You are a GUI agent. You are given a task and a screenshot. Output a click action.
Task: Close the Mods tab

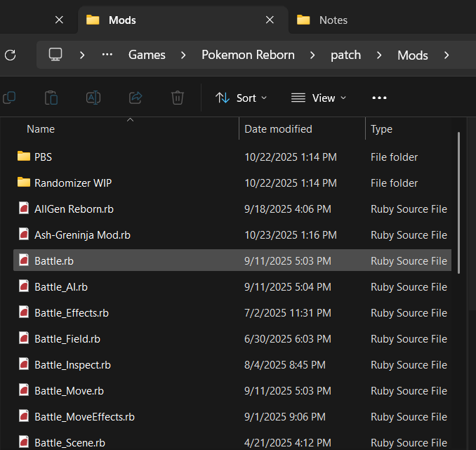click(270, 20)
